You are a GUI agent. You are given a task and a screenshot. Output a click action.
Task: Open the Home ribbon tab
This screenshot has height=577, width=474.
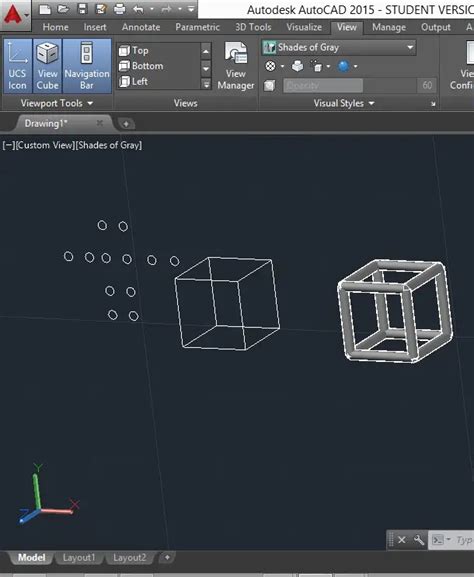tap(55, 27)
